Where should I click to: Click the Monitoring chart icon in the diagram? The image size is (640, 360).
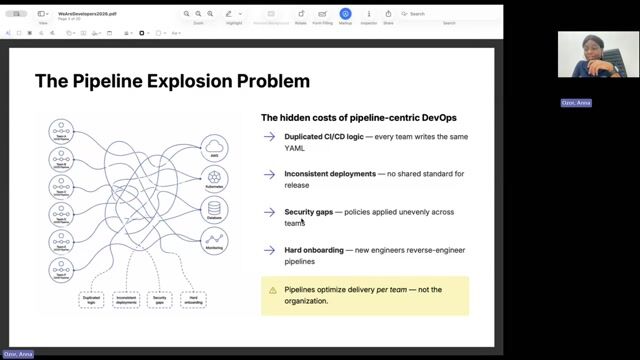click(x=214, y=241)
